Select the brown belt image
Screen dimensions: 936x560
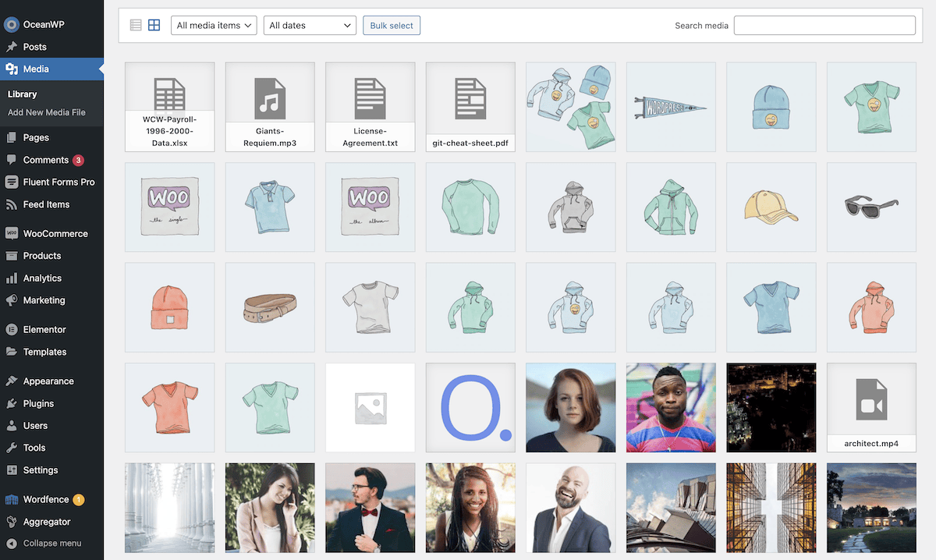(270, 307)
